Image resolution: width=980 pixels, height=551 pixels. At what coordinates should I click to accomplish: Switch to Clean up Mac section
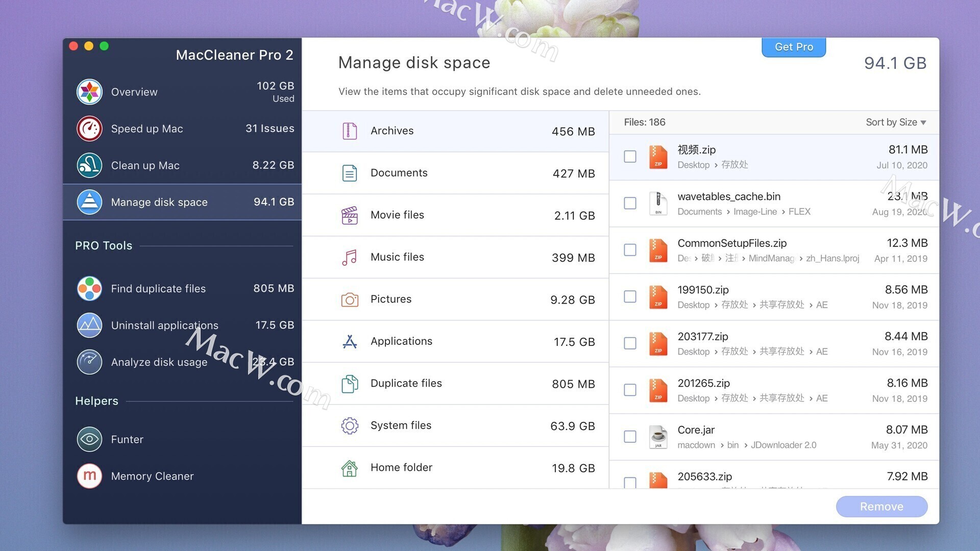pos(182,165)
